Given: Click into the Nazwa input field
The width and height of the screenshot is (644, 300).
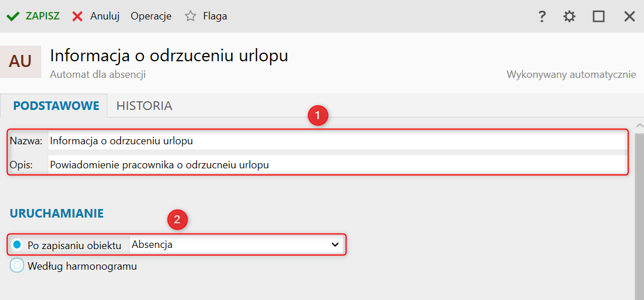Looking at the screenshot, I should (335, 141).
